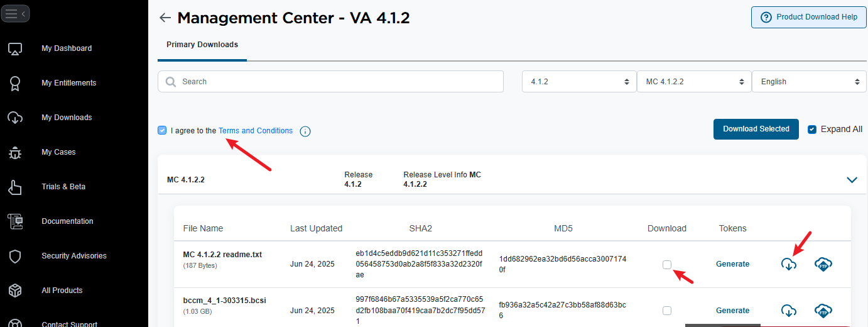Toggle the Expand All checkbox
868x327 pixels.
[x=812, y=129]
